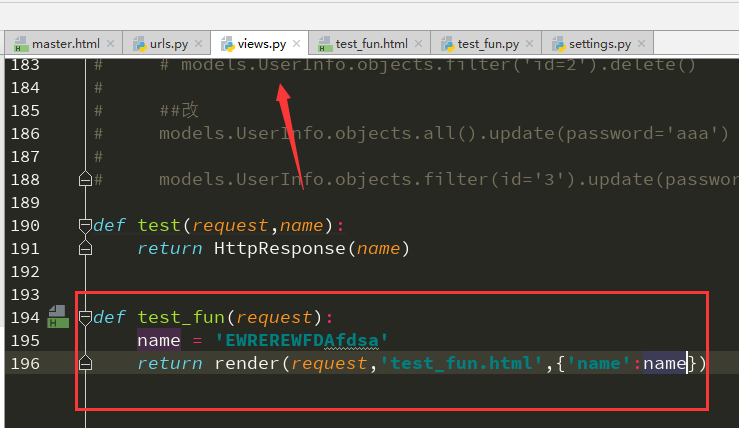Open the test_fun.py tab
The height and width of the screenshot is (428, 739).
point(486,44)
